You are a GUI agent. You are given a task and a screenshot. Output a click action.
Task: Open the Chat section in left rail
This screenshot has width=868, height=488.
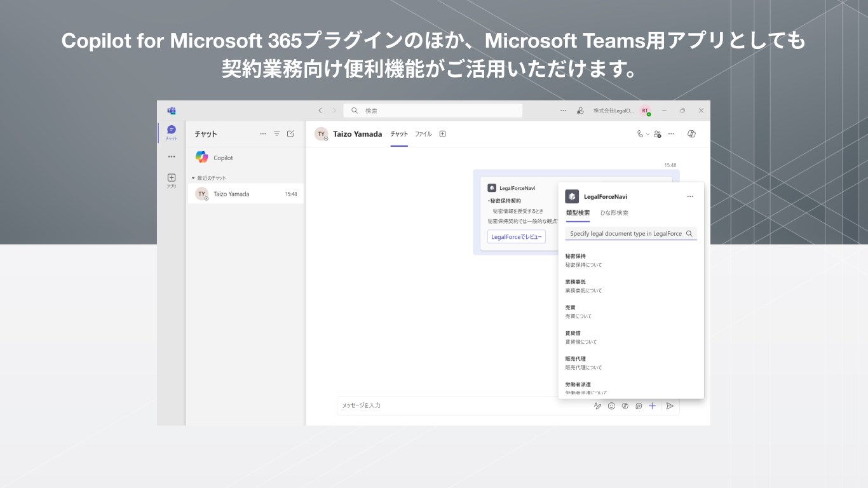171,132
